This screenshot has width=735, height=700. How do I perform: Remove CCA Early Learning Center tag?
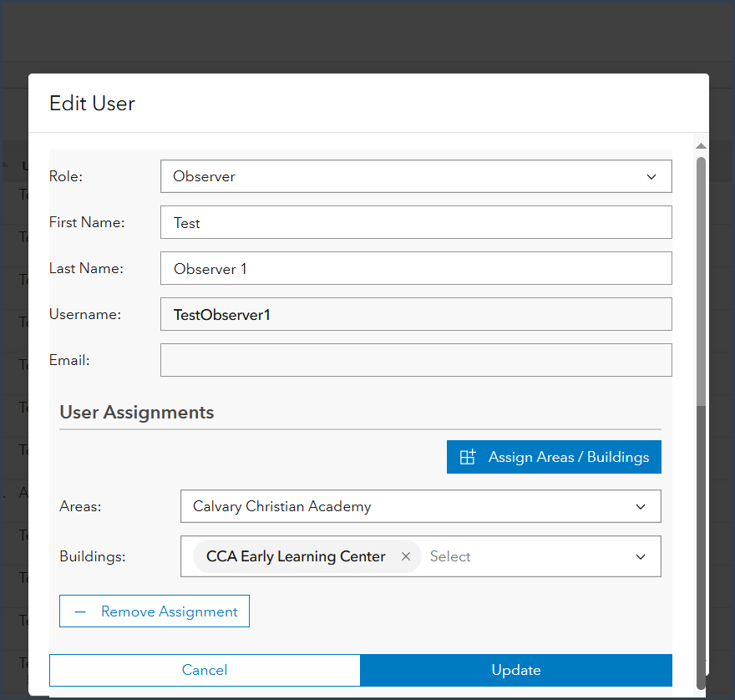click(406, 556)
